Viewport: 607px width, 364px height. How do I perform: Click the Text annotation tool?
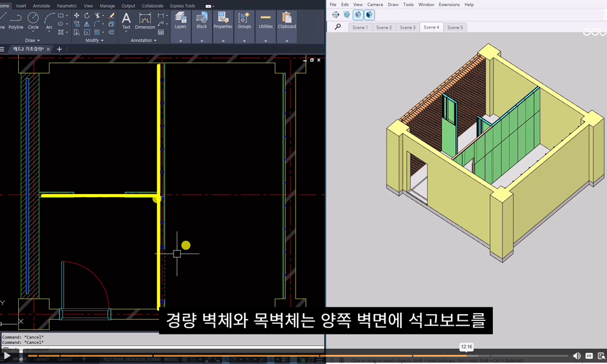126,21
